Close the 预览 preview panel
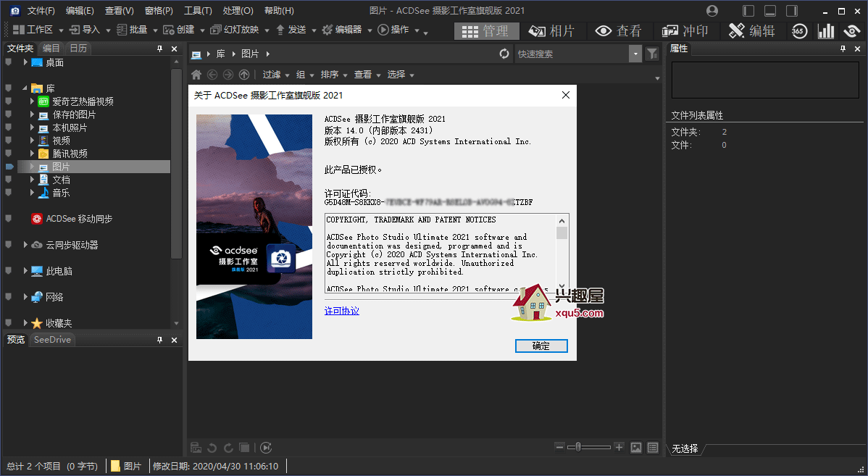This screenshot has width=868, height=476. (175, 340)
